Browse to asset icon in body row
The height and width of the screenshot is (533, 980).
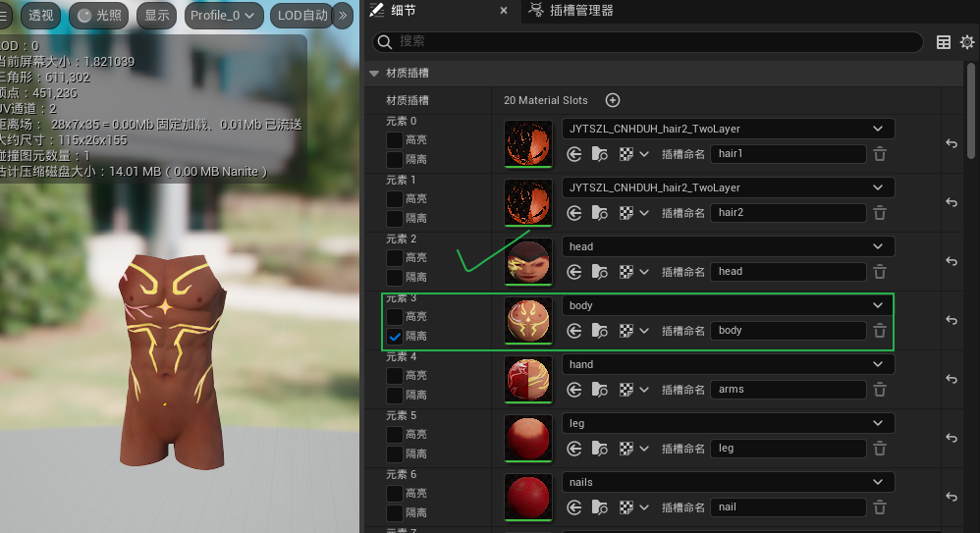599,331
